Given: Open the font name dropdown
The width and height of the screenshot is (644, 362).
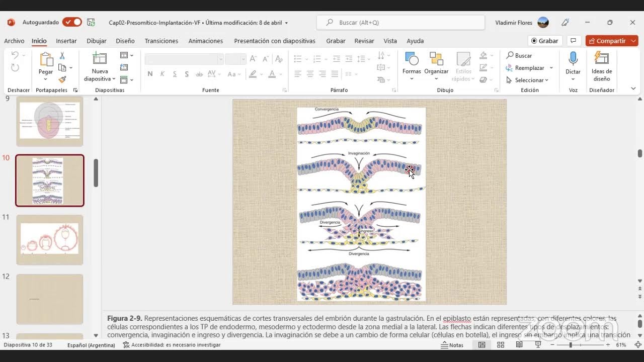Looking at the screenshot, I should (220, 59).
